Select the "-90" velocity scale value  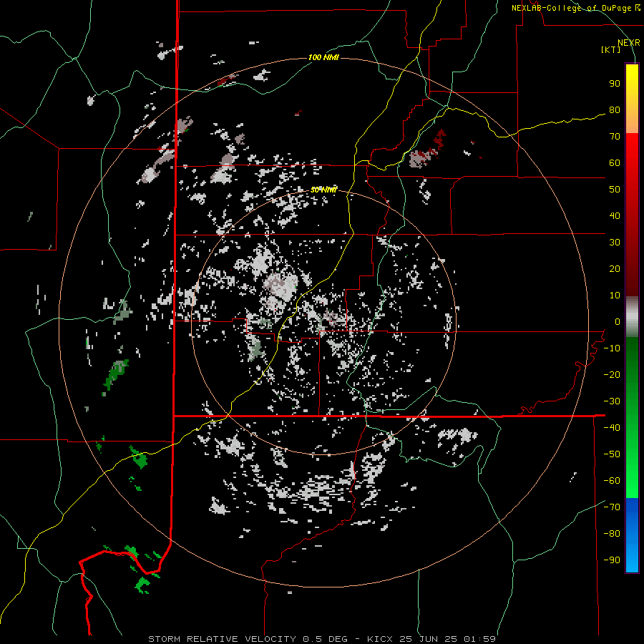(612, 560)
